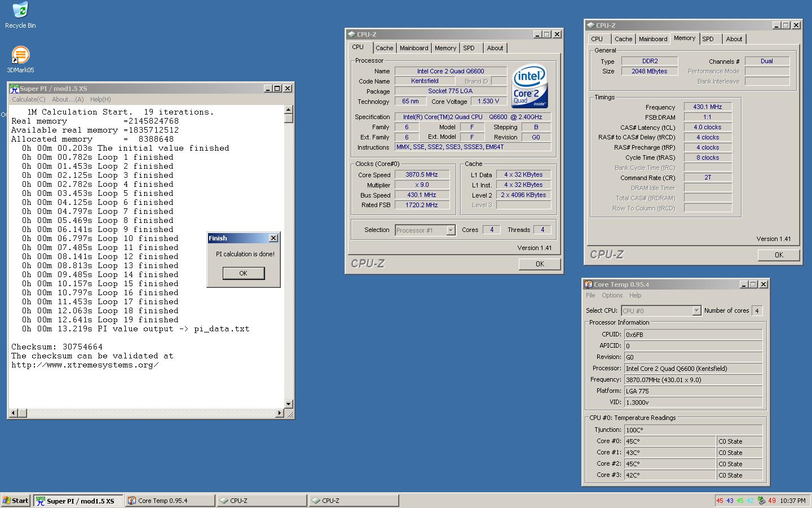Screen dimensions: 812x508
Task: Switch to Cache tab in Memory CPU-Z window
Action: click(624, 39)
